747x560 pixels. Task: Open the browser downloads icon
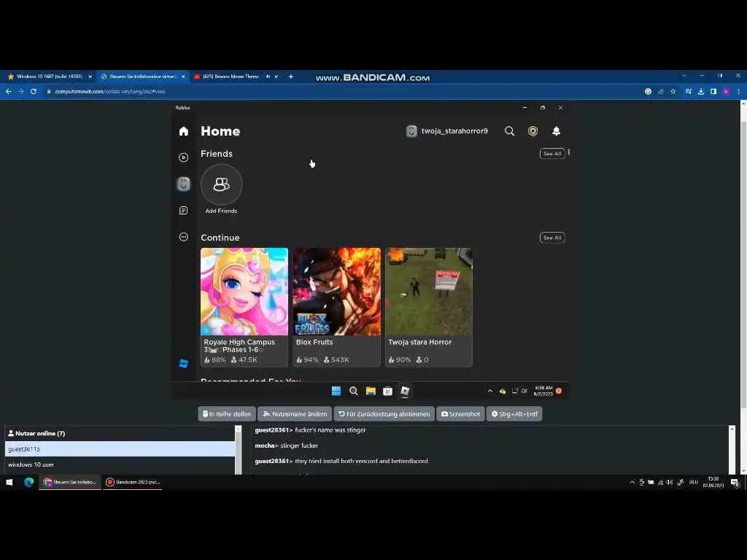[x=701, y=91]
